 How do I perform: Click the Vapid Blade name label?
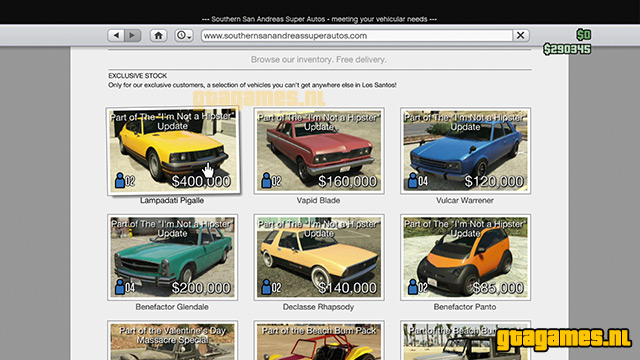click(318, 200)
